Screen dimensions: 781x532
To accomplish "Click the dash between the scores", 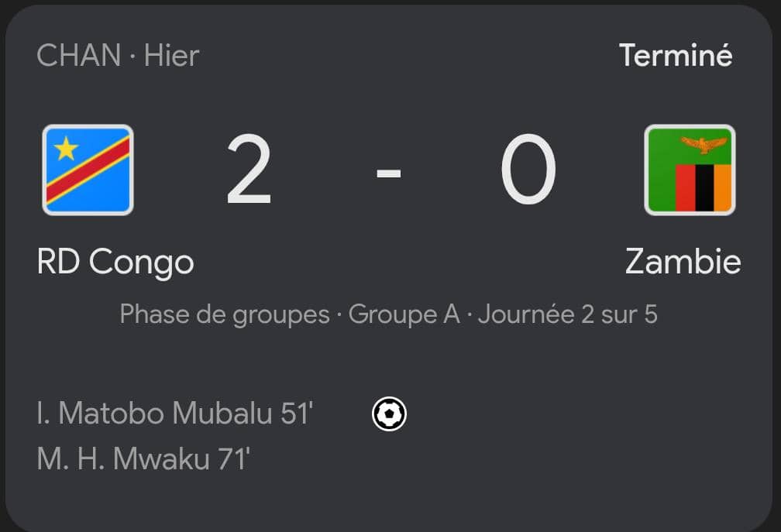I will (x=388, y=173).
